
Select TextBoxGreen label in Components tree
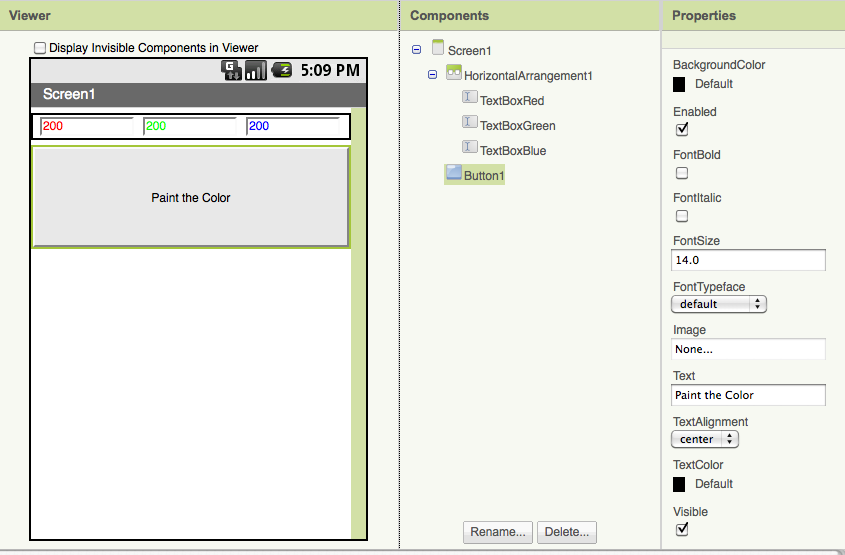coord(517,126)
